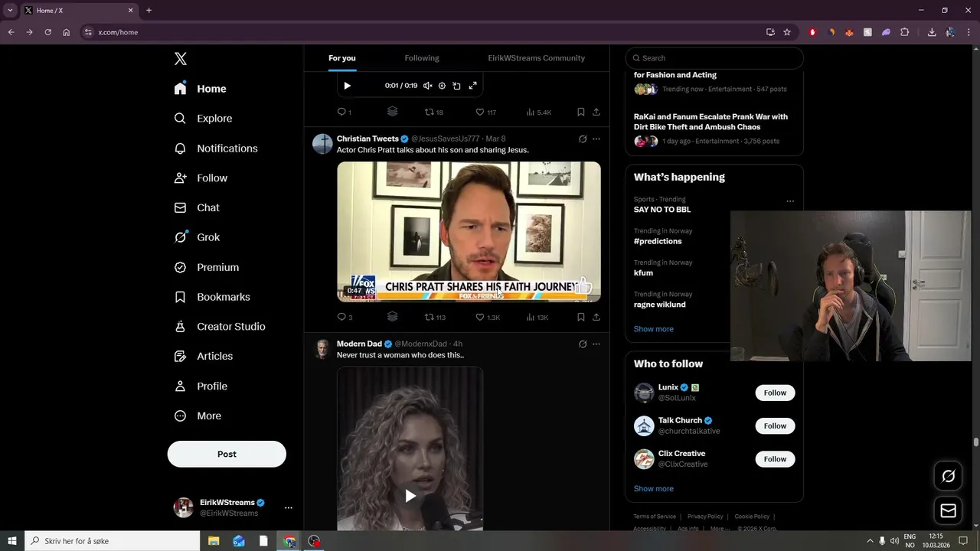
Task: Open more options for SAY NO TO BBL
Action: (790, 201)
